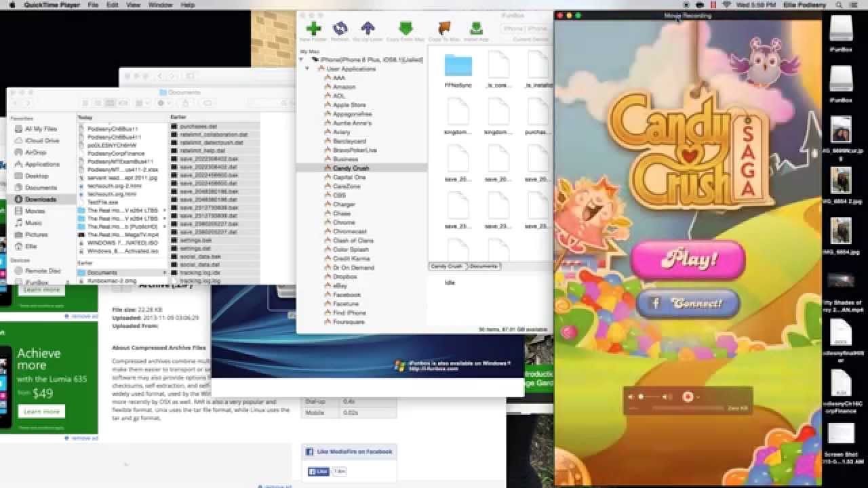The height and width of the screenshot is (488, 868).
Task: Open the Help menu
Action: [x=188, y=5]
